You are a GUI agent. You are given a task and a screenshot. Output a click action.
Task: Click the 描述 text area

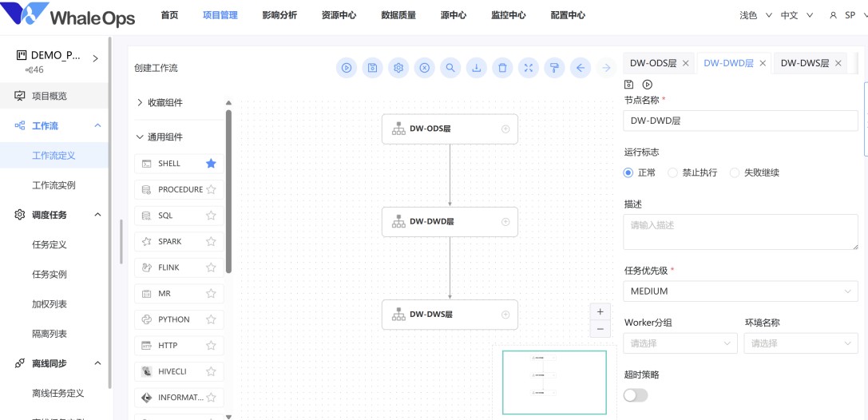tap(741, 232)
